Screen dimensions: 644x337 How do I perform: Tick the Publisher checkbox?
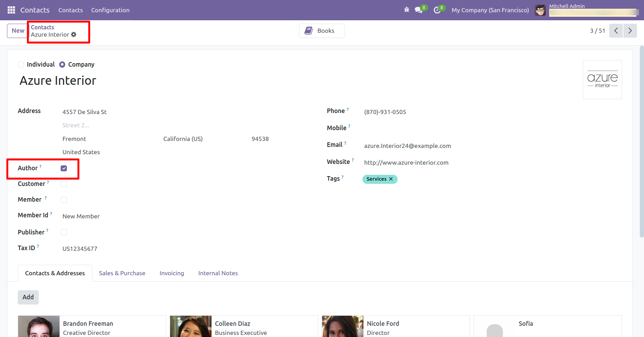point(64,232)
